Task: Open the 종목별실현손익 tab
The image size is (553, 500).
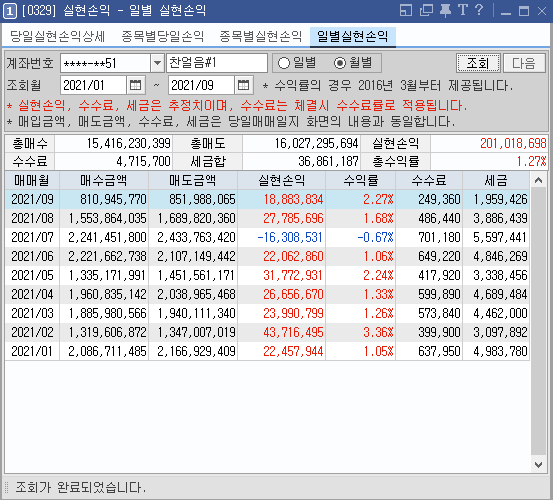Action: tap(261, 36)
